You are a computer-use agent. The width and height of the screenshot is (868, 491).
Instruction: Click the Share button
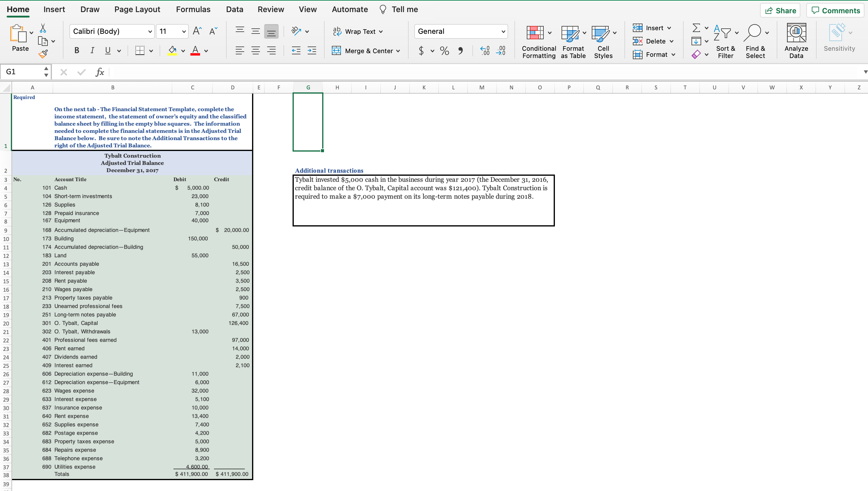tap(780, 10)
